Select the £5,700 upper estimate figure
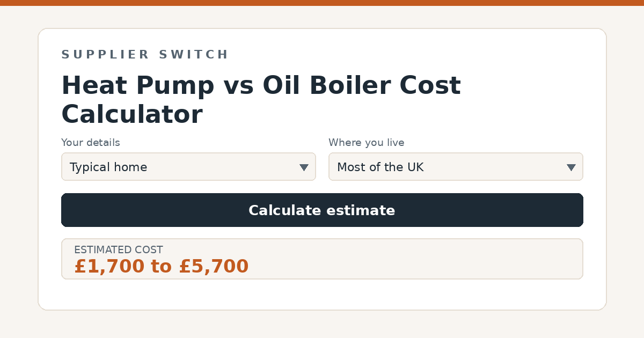This screenshot has height=338, width=644. point(214,267)
